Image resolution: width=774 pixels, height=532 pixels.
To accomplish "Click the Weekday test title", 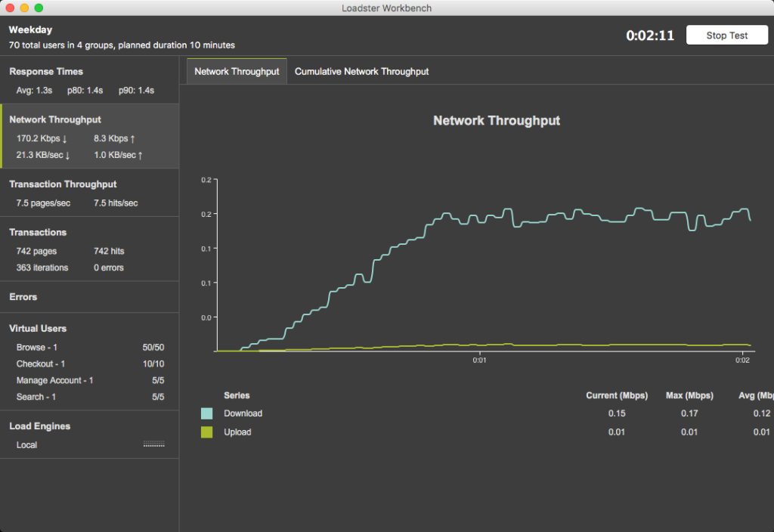I will 29,29.
